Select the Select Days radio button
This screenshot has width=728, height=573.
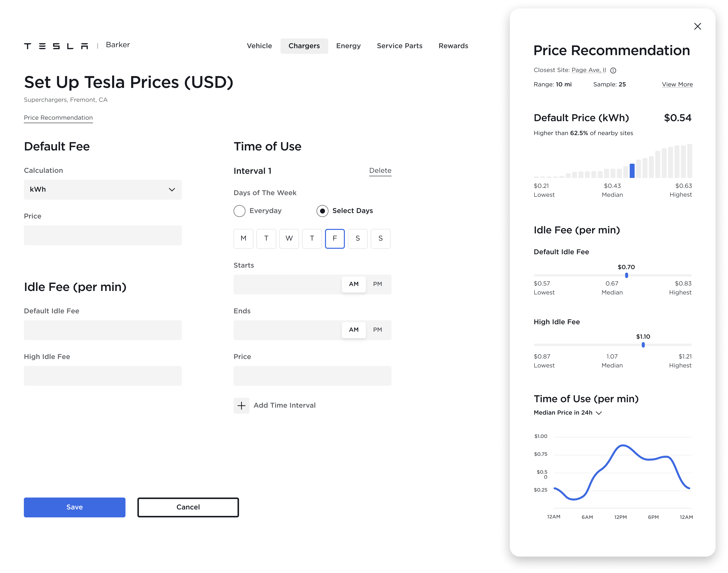click(x=322, y=211)
